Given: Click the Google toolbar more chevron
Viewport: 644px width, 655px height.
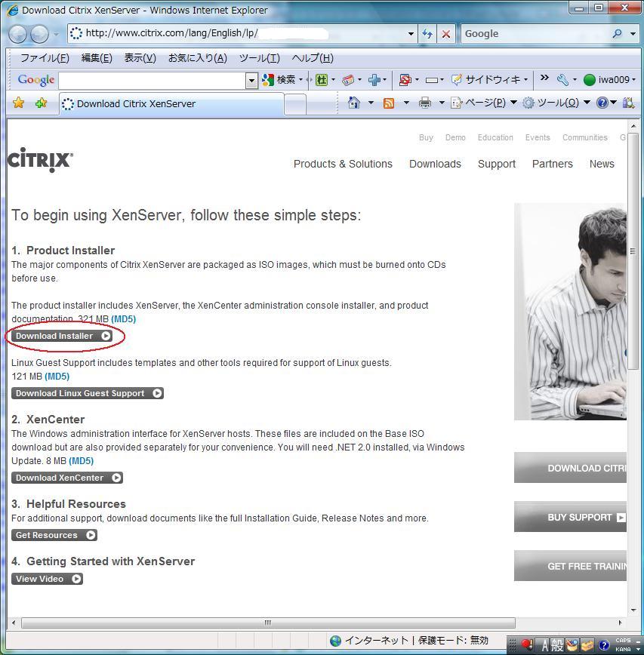Looking at the screenshot, I should tap(544, 78).
